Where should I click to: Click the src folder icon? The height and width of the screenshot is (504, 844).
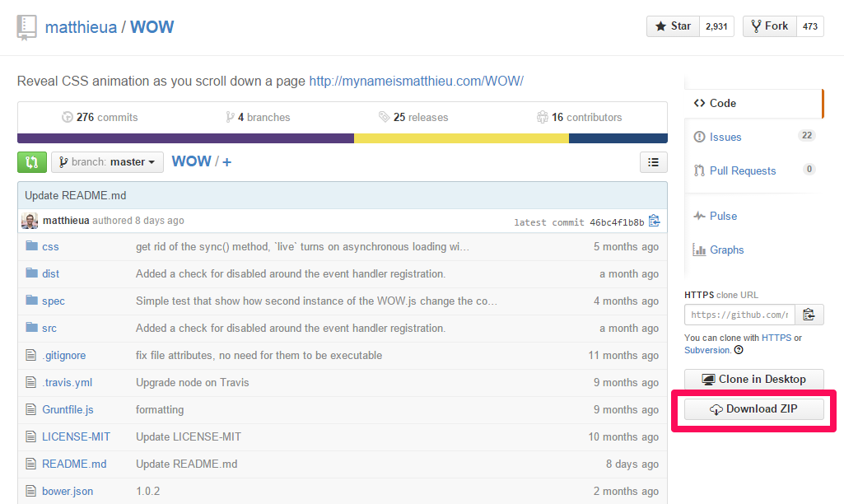click(x=32, y=328)
